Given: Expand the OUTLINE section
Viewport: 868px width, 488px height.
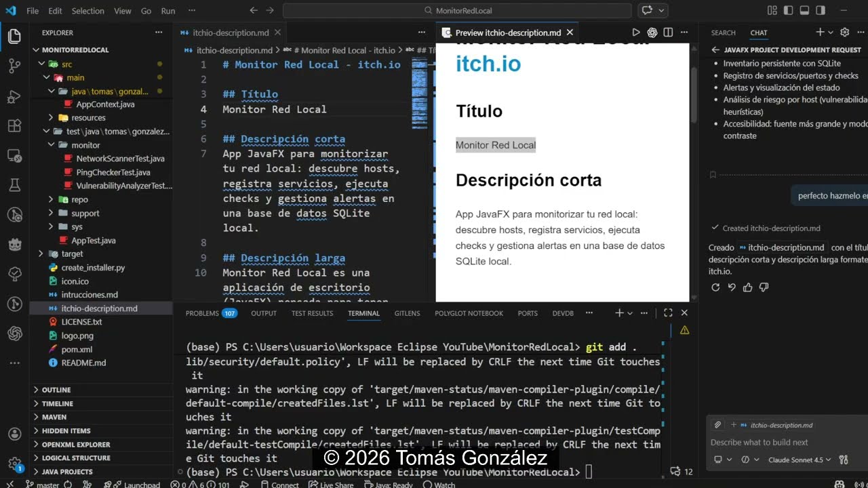Looking at the screenshot, I should (x=100, y=390).
